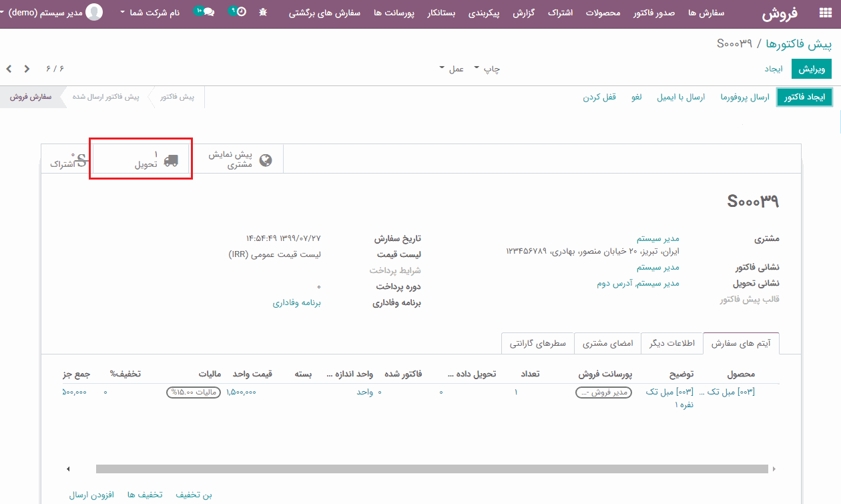
Task: Click unit price ۱,۵۰۰,۰۰۰ cell
Action: [x=241, y=392]
